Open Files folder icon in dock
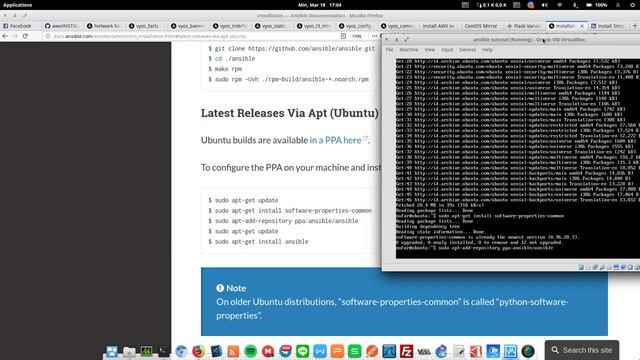This screenshot has width=640, height=360. pyautogui.click(x=129, y=351)
